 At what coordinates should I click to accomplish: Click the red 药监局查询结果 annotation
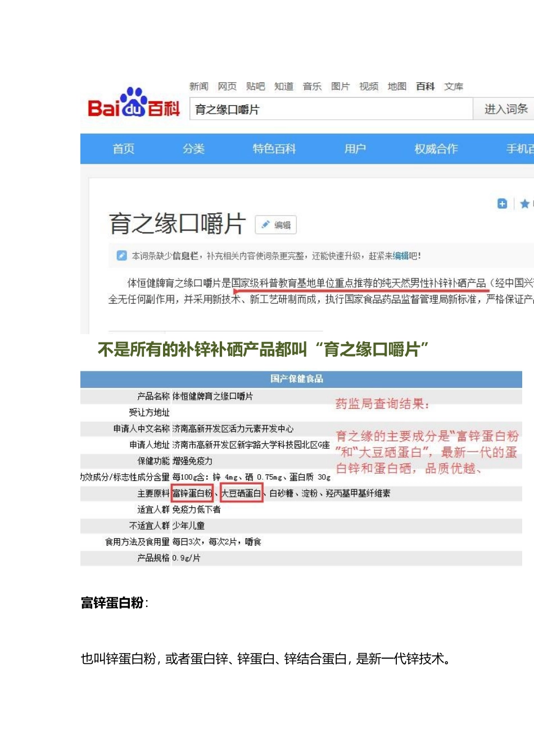coord(382,403)
